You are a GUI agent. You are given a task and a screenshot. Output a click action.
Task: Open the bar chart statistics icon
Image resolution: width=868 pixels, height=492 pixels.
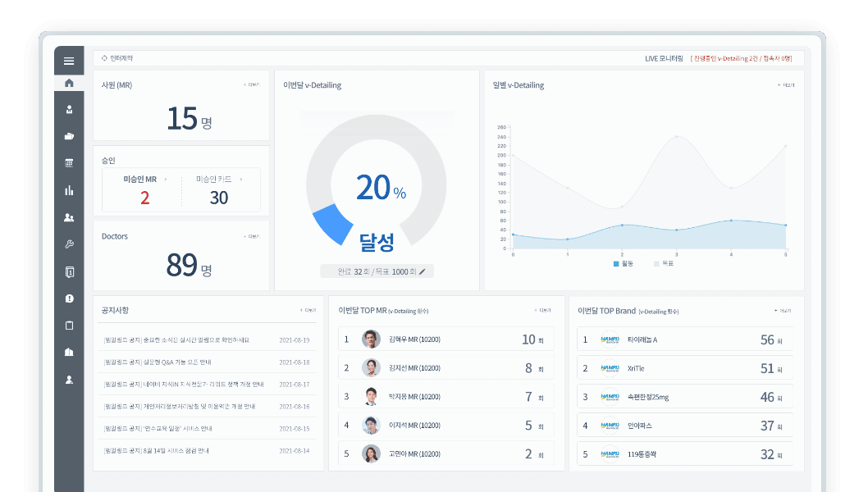(x=69, y=190)
